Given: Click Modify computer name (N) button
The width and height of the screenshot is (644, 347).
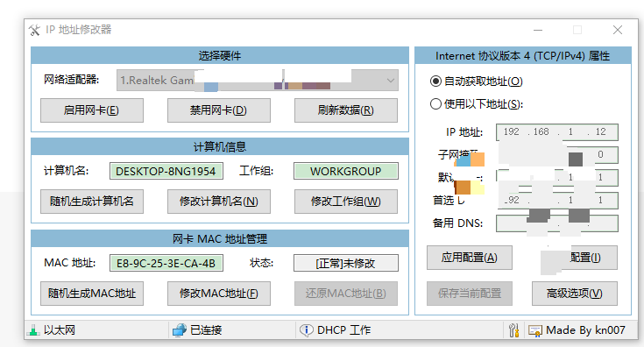Looking at the screenshot, I should tap(219, 202).
